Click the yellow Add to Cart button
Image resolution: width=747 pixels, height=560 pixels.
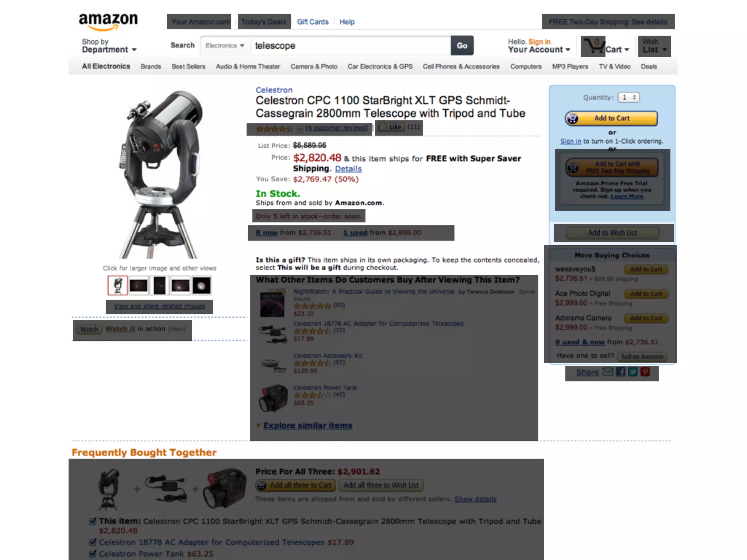611,118
